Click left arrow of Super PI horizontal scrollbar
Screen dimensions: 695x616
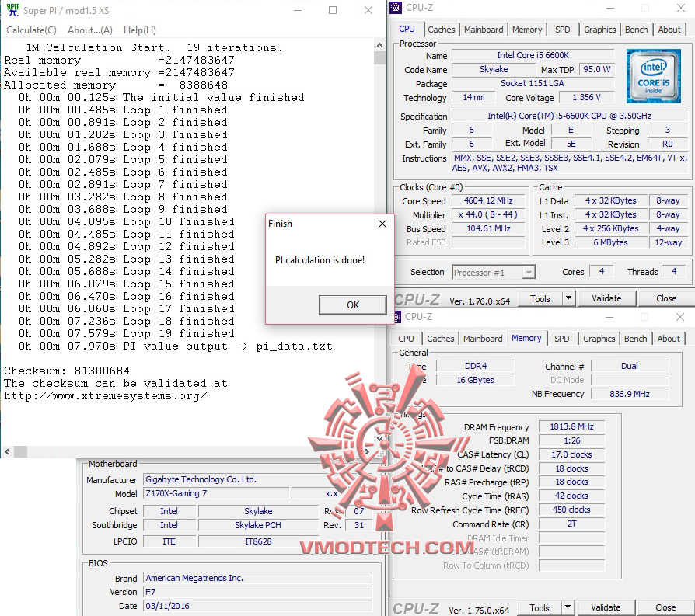coord(7,451)
